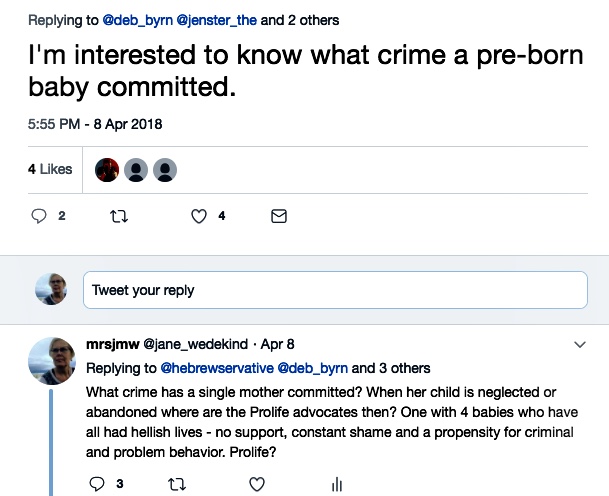The height and width of the screenshot is (496, 609).
Task: View tweet activity analytics icon
Action: 336,484
